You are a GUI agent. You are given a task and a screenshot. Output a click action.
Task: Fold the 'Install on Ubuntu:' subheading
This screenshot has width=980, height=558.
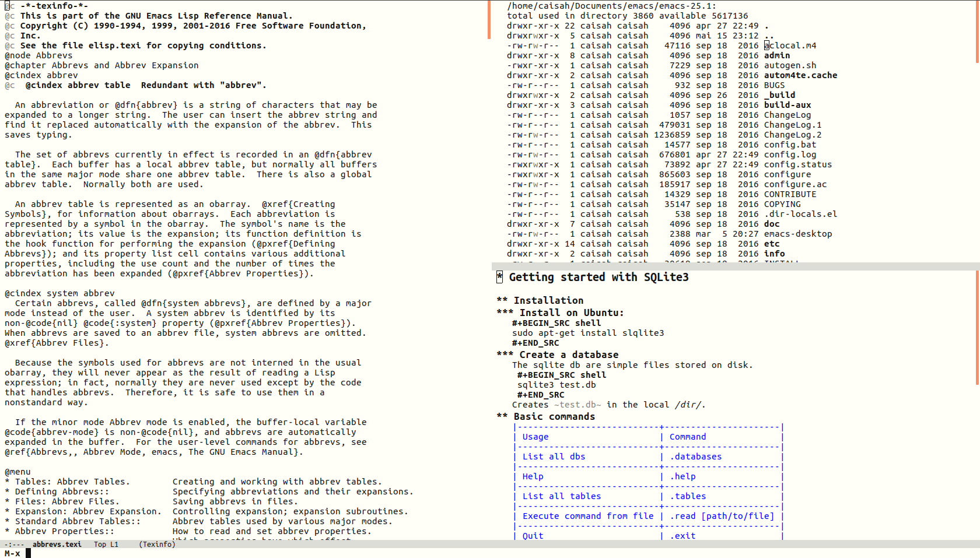(x=560, y=313)
